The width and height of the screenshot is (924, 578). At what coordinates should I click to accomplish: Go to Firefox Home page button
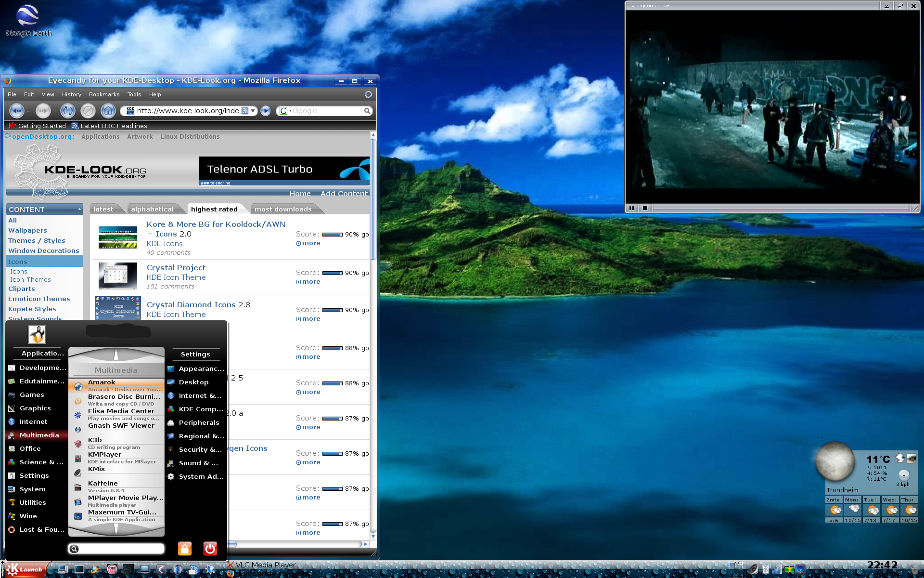(x=108, y=111)
